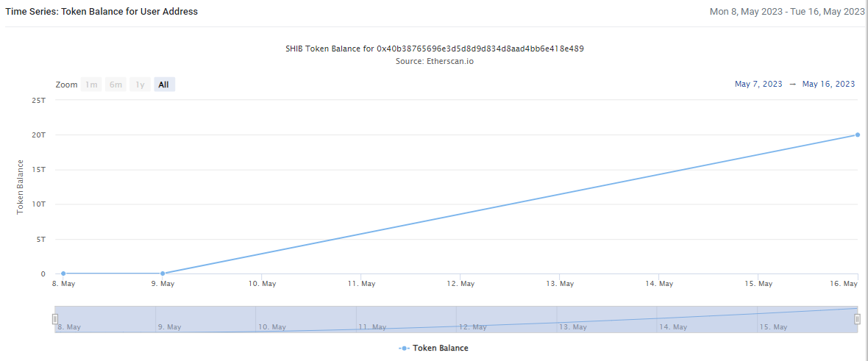868x361 pixels.
Task: Edit the May 7, 2023 start date
Action: [758, 84]
